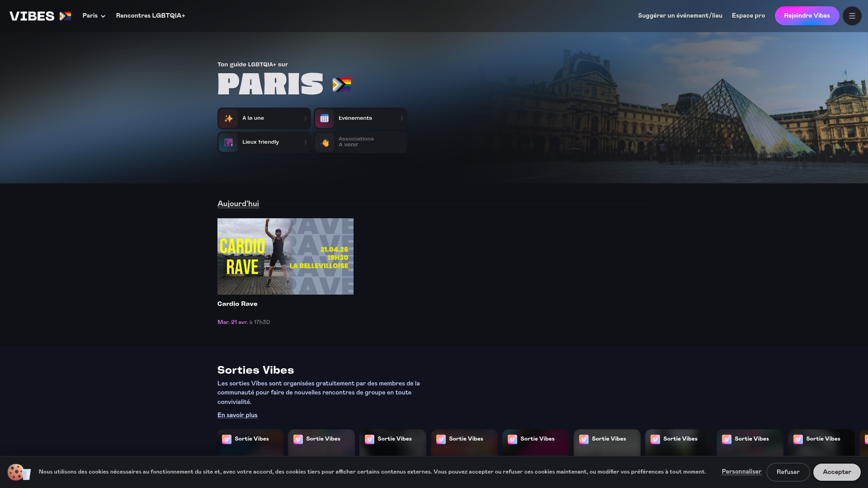The image size is (868, 488).
Task: Click Personnaliser cookie preferences link
Action: [741, 472]
